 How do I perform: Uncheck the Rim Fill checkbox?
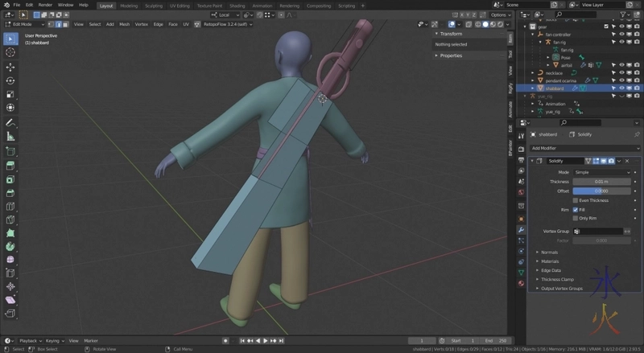point(575,209)
